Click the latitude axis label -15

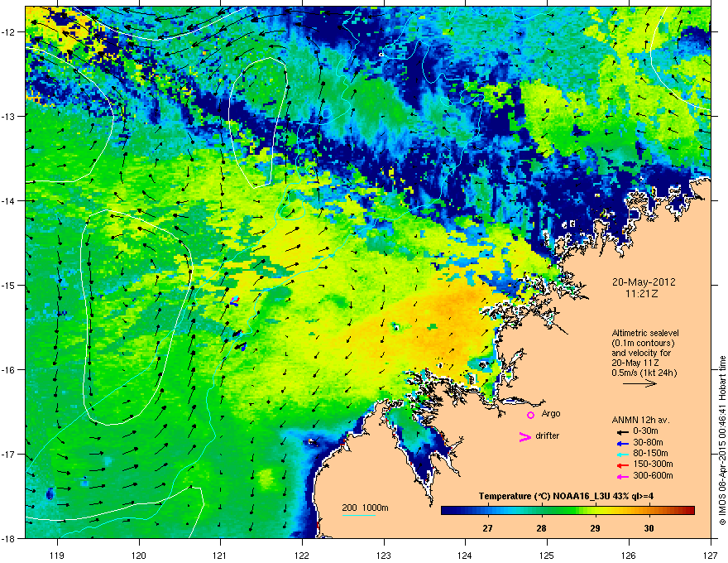(9, 285)
